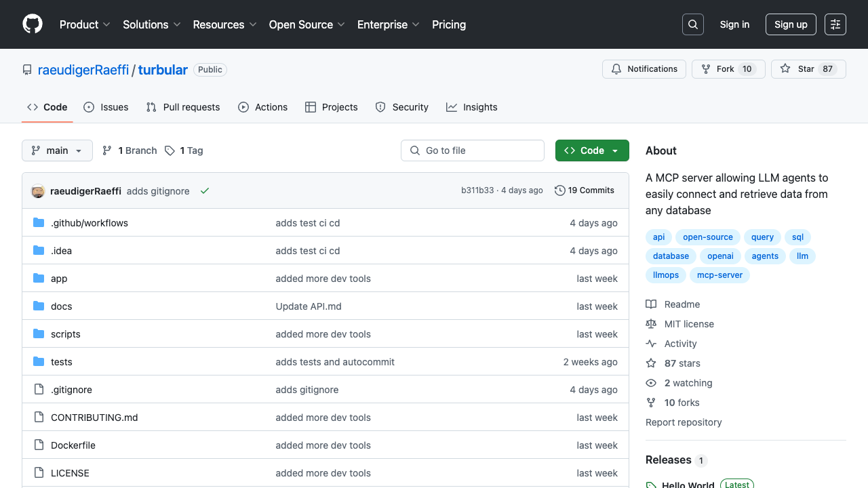Screen dimensions: 868x488
Task: Click the .gitignore file icon
Action: [39, 390]
